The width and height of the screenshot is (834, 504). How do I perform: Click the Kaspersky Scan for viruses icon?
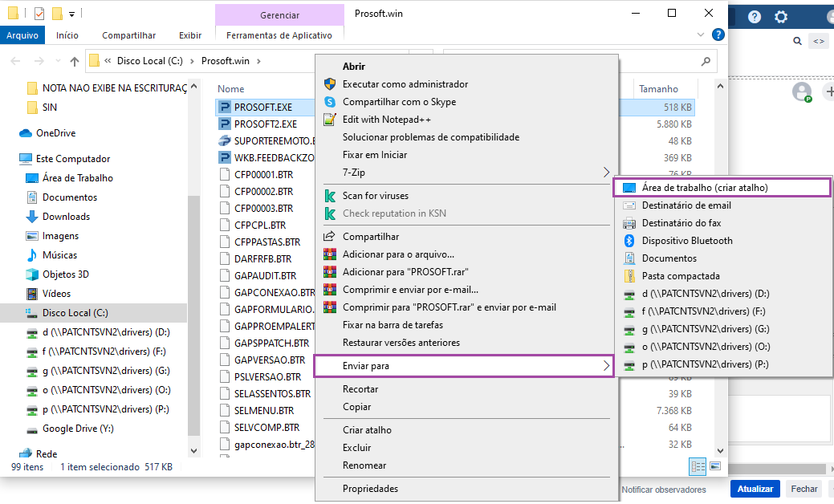(x=330, y=196)
